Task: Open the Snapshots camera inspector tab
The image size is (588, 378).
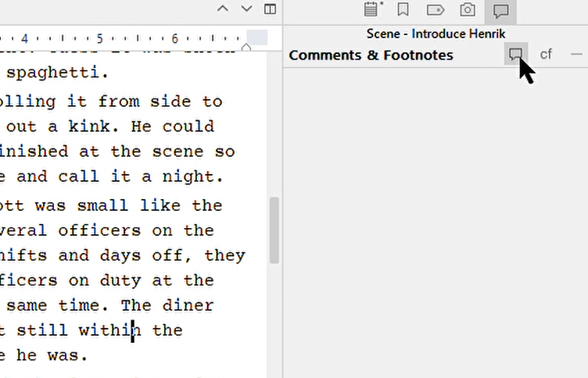Action: pyautogui.click(x=468, y=9)
